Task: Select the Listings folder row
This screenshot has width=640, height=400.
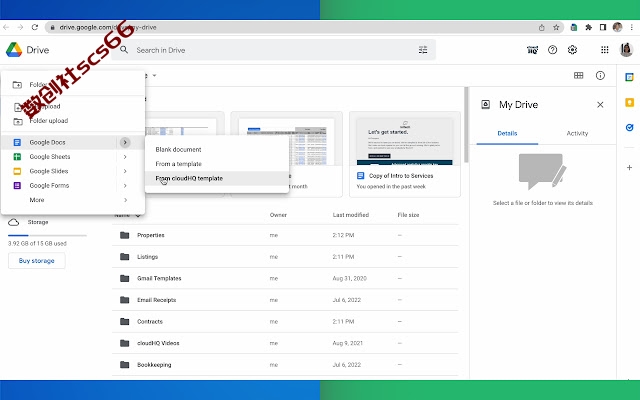Action: coord(285,257)
